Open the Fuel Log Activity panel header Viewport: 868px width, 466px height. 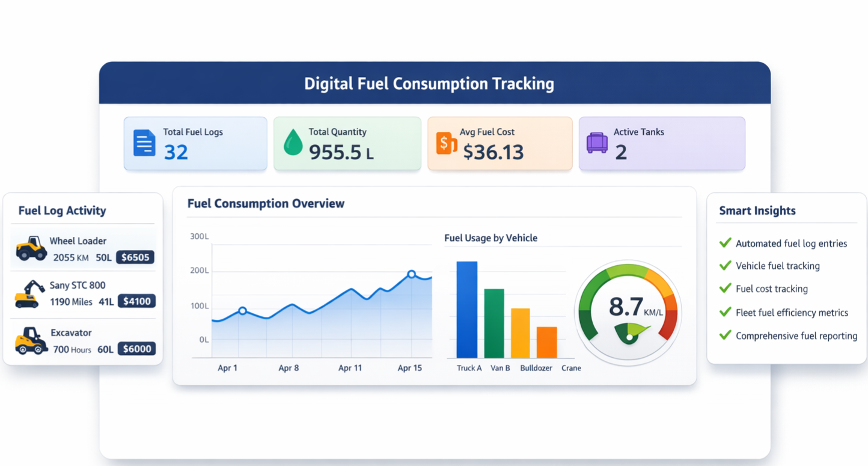pyautogui.click(x=63, y=210)
